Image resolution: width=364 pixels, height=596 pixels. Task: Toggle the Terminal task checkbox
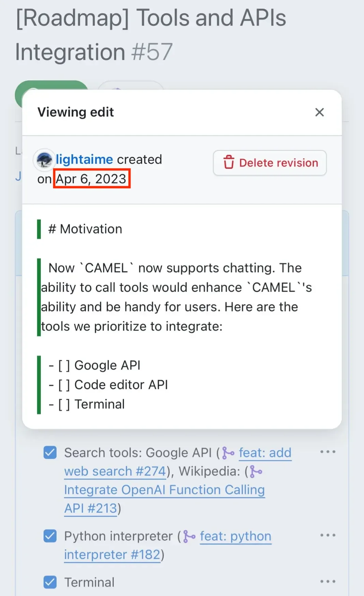pos(50,582)
